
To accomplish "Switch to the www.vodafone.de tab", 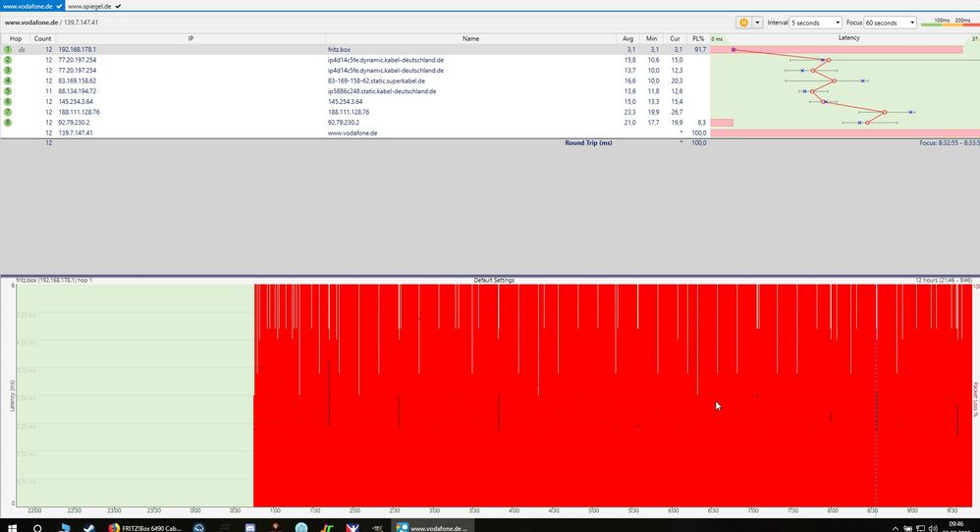I will click(x=31, y=6).
